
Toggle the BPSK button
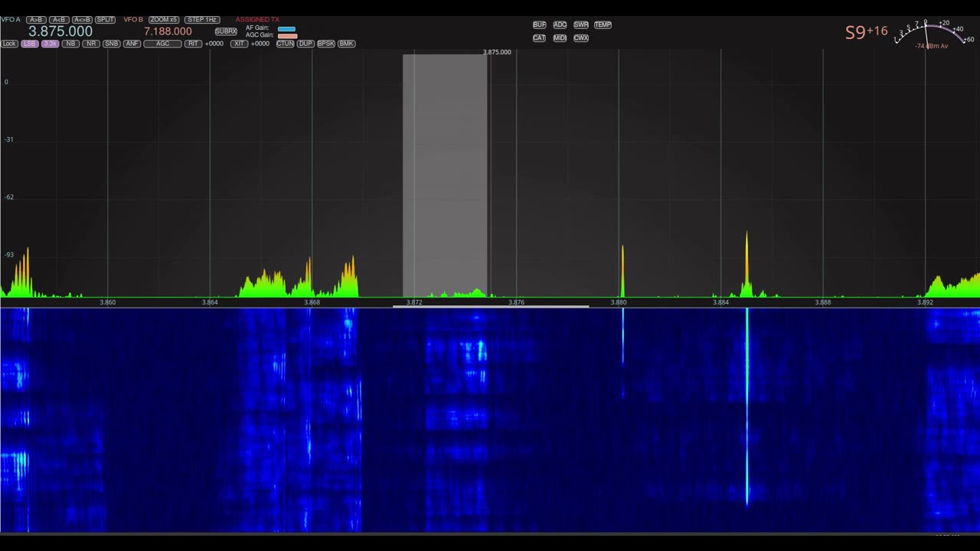click(326, 44)
